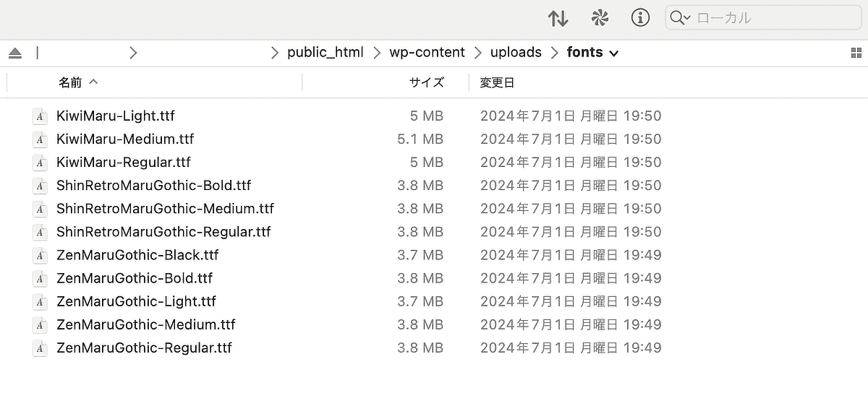Click the activity spinner icon in toolbar
This screenshot has height=414, width=868.
click(x=600, y=18)
